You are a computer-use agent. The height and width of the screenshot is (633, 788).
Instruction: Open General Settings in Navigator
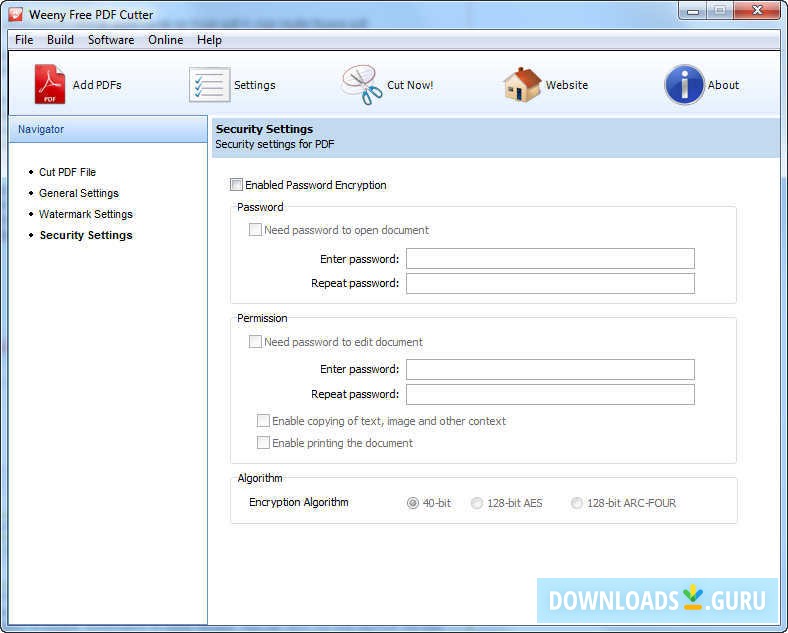[79, 193]
